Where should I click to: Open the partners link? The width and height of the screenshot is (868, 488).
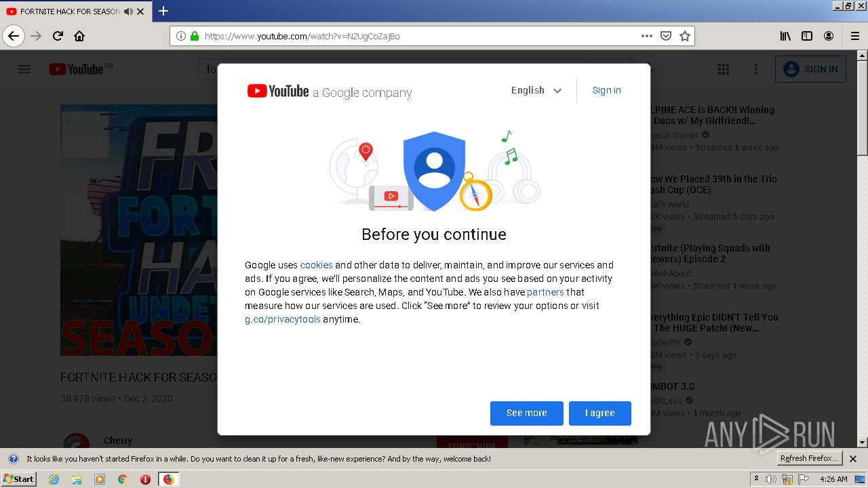point(545,292)
